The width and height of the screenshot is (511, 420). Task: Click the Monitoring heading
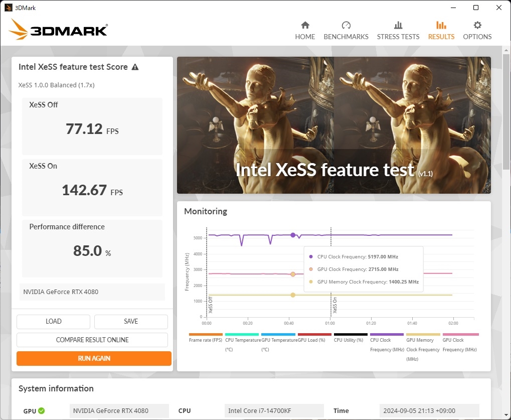206,211
